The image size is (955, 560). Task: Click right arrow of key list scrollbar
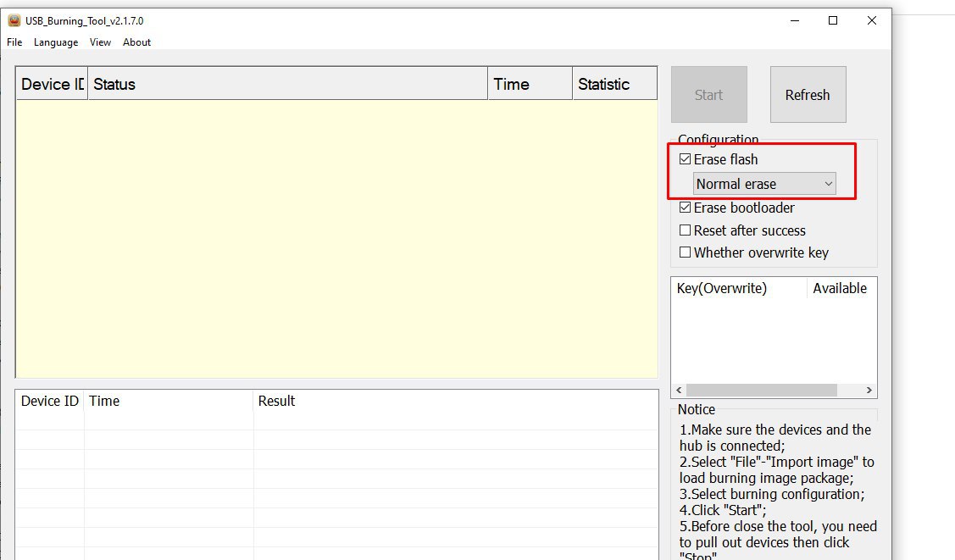click(869, 391)
